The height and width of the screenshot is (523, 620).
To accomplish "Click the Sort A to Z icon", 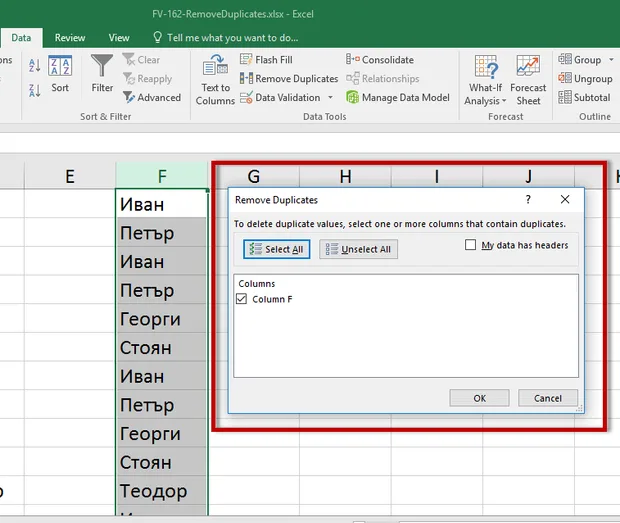I will click(x=34, y=65).
